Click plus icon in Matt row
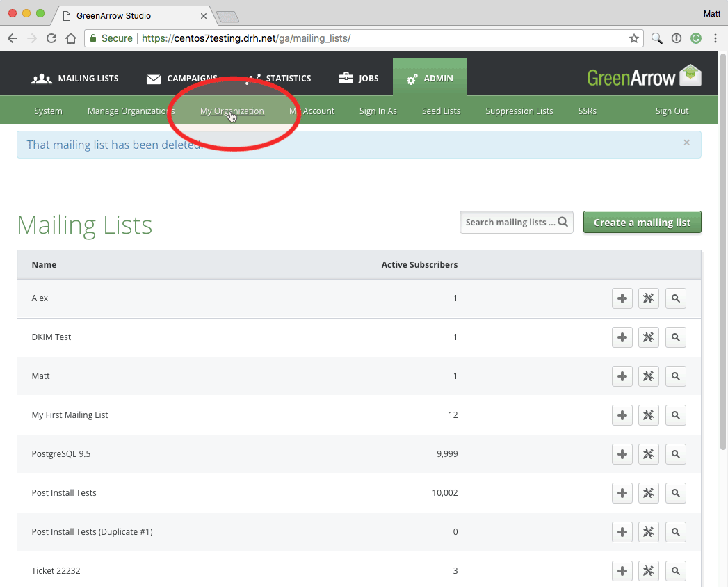The image size is (728, 587). point(622,376)
